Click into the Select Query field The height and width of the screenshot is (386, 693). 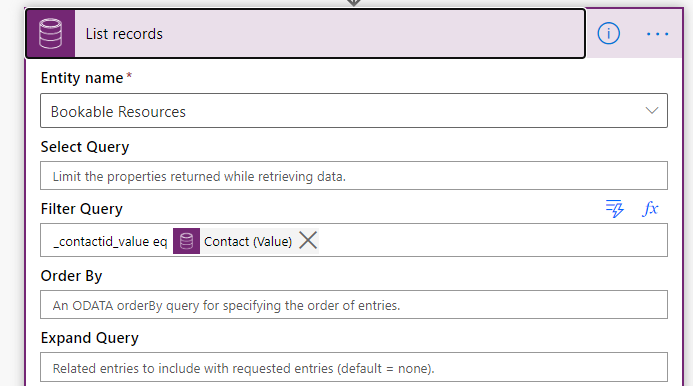(354, 176)
